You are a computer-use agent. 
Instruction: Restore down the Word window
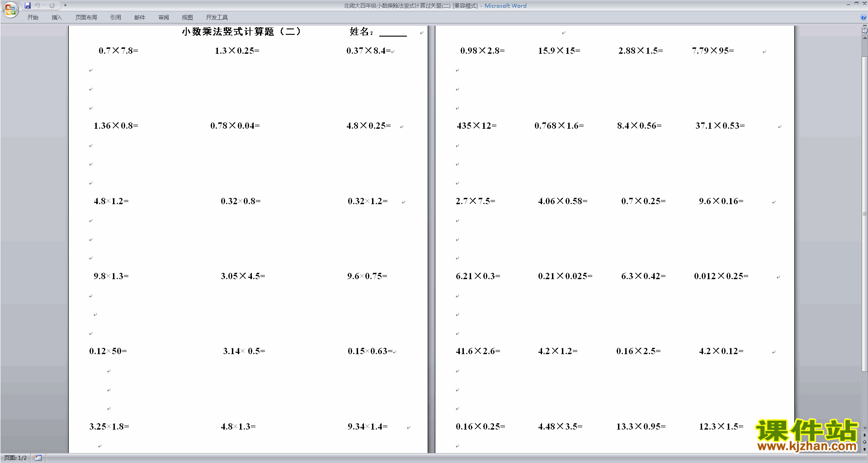[856, 4]
